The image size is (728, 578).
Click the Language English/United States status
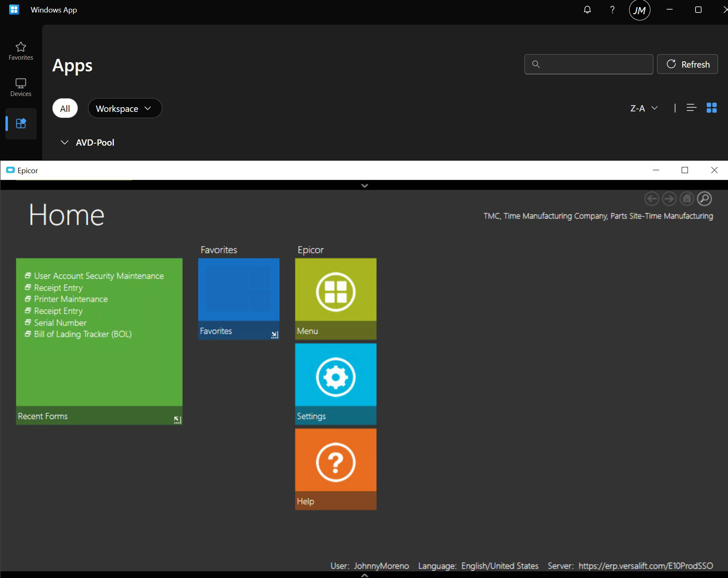point(478,566)
